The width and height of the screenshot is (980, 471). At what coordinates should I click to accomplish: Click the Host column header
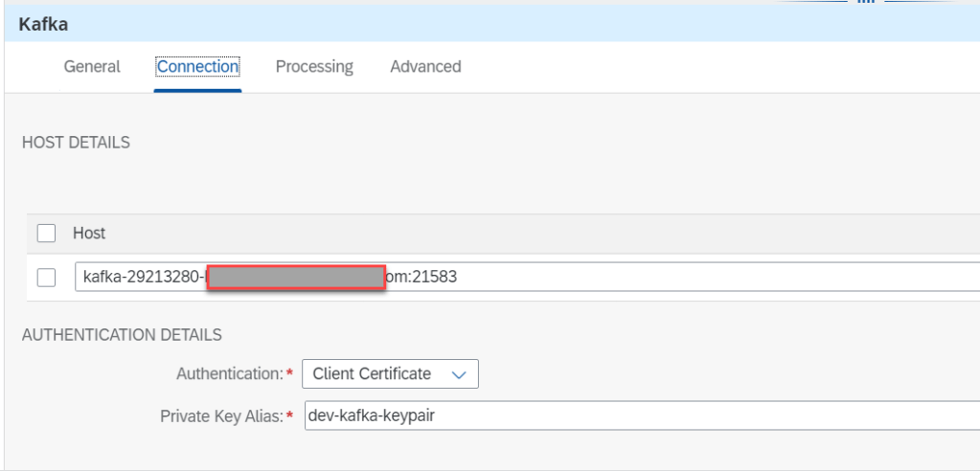click(89, 233)
